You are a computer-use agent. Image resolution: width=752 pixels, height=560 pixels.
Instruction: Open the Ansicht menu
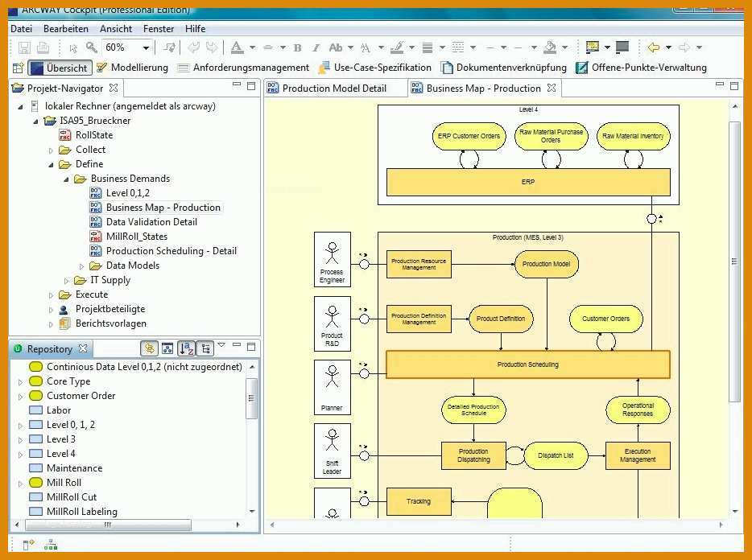(116, 29)
